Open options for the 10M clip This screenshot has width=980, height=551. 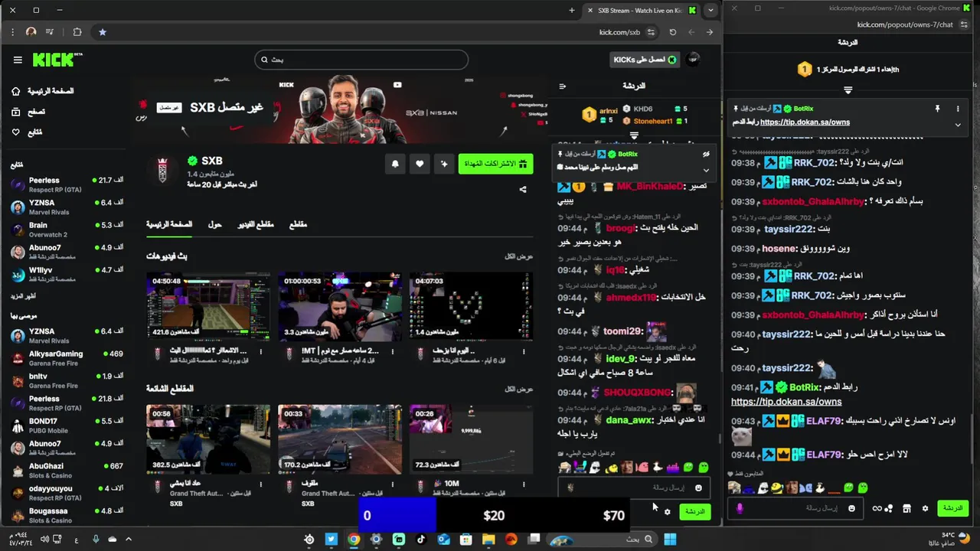[524, 484]
